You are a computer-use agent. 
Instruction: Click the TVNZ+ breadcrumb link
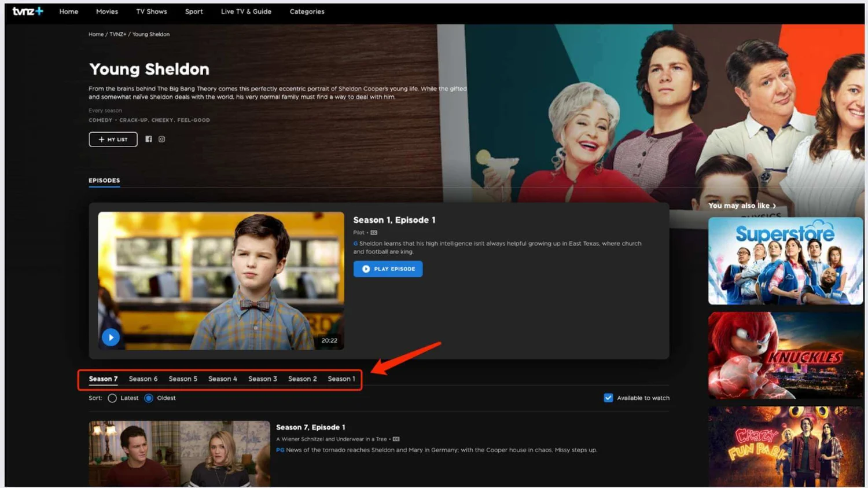coord(117,34)
